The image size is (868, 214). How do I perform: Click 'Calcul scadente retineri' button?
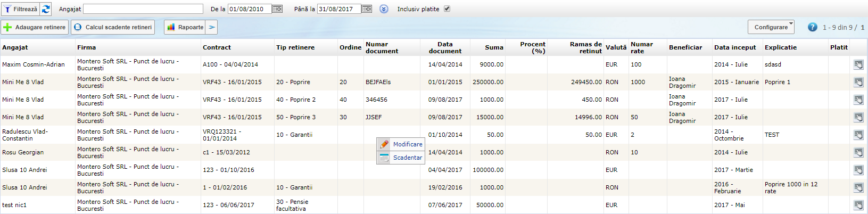[x=113, y=27]
